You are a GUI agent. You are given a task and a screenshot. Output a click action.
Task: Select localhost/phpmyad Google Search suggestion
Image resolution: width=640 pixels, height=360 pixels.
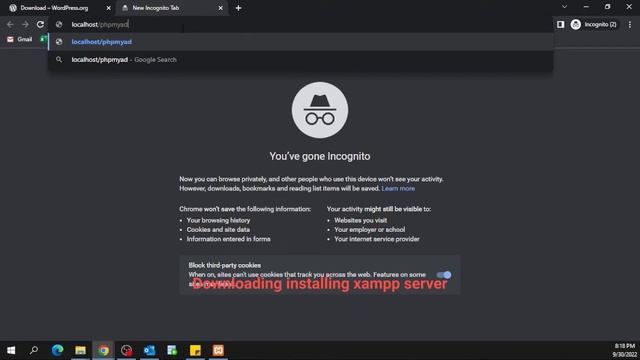coord(301,60)
